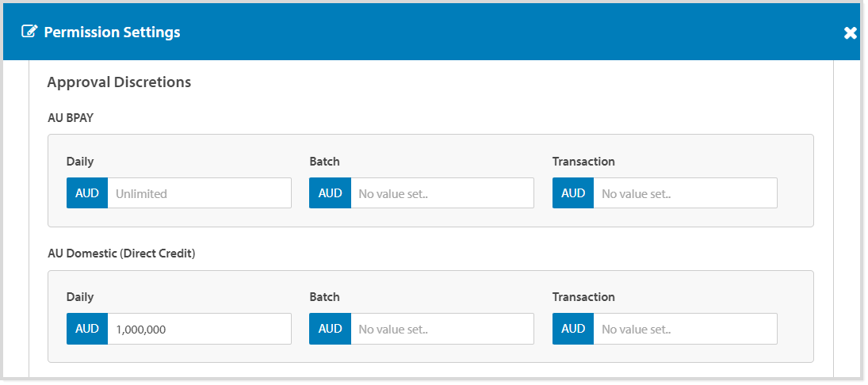
Task: Click the Approval Discretions heading
Action: point(119,82)
